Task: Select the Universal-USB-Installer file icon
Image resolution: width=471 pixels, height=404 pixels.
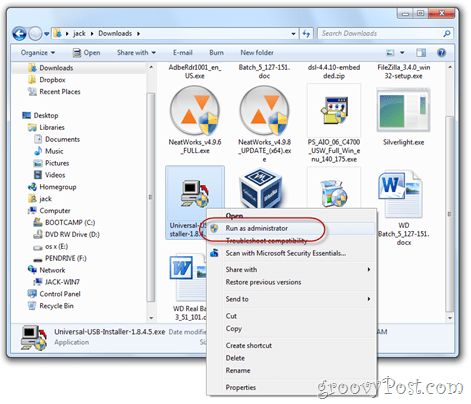Action: [x=195, y=194]
